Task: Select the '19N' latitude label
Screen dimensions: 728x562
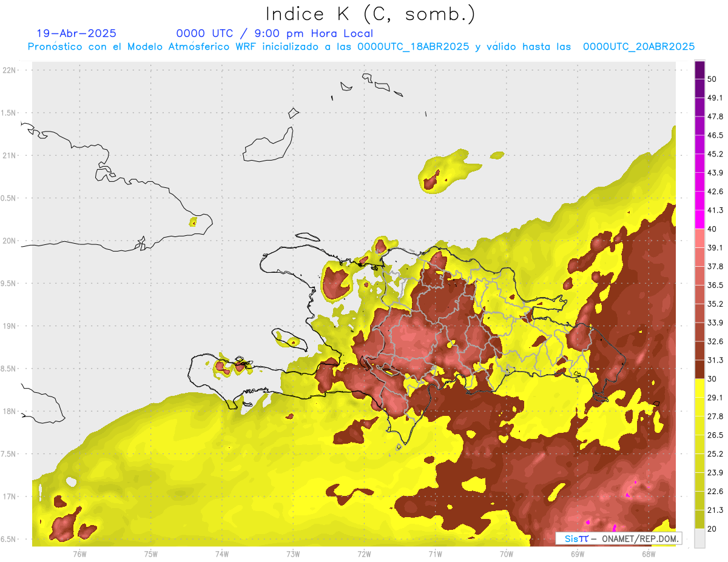Action: coord(10,326)
